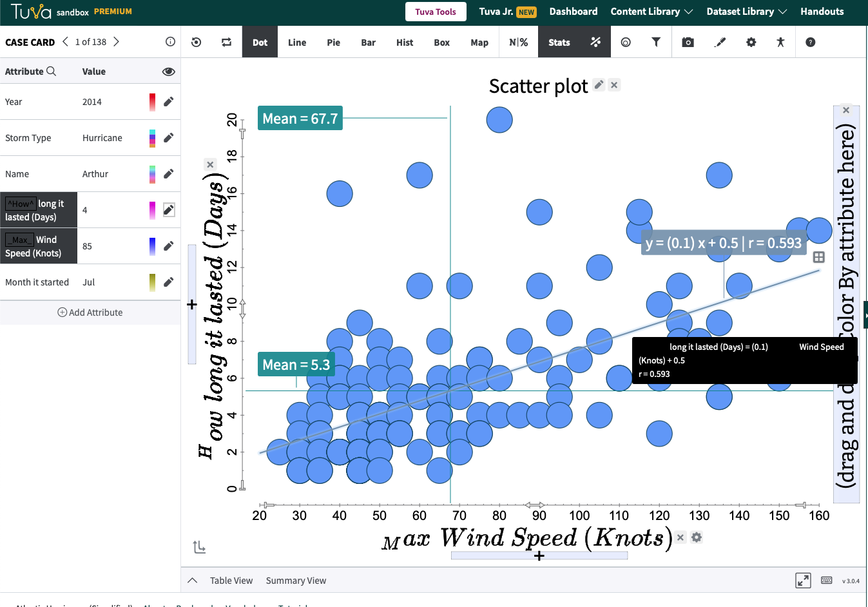Click the swap axes icon in toolbar
Viewport: 868px width, 607px height.
pyautogui.click(x=226, y=43)
